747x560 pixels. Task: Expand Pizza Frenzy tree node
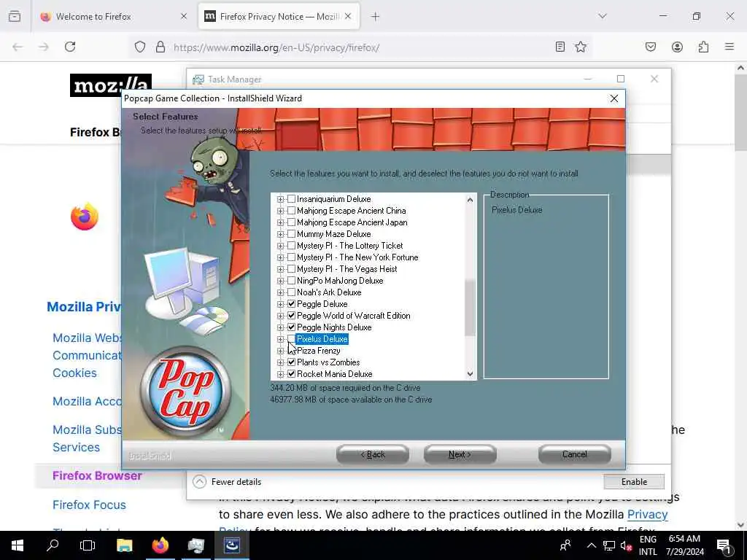pyautogui.click(x=281, y=351)
